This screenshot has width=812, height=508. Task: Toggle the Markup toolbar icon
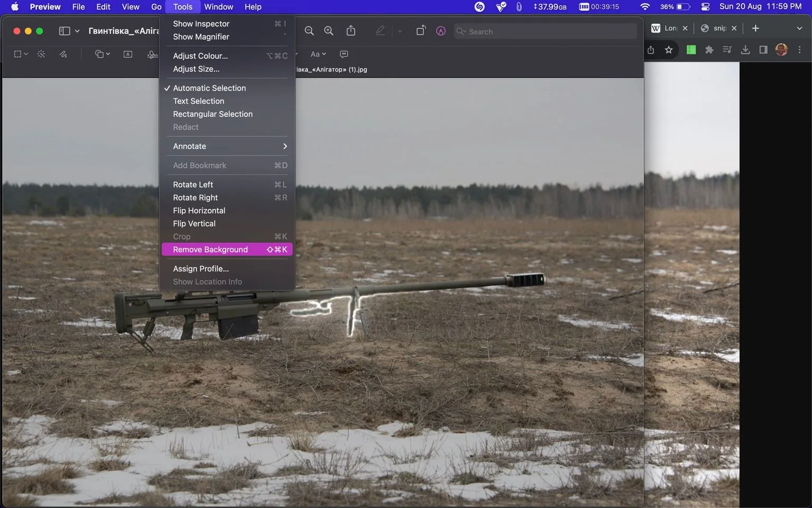point(441,31)
